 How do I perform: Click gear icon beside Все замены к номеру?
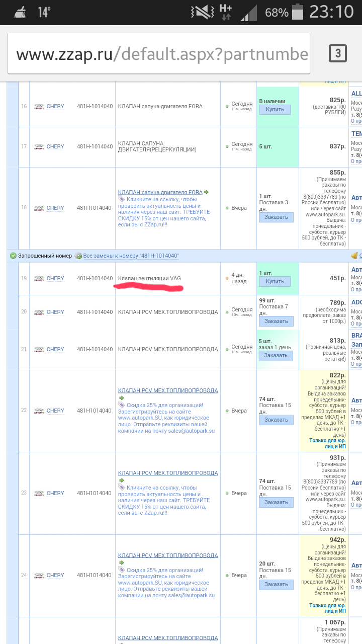(x=78, y=256)
